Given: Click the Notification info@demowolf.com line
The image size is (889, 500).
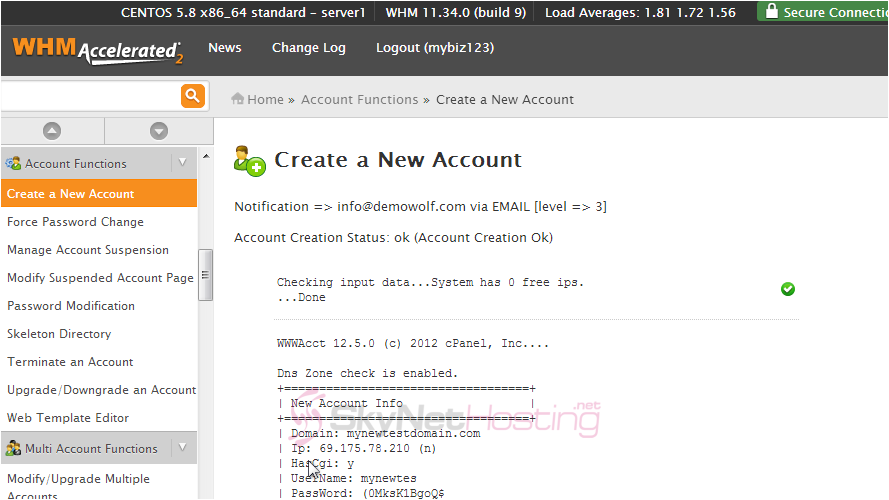Looking at the screenshot, I should (421, 206).
